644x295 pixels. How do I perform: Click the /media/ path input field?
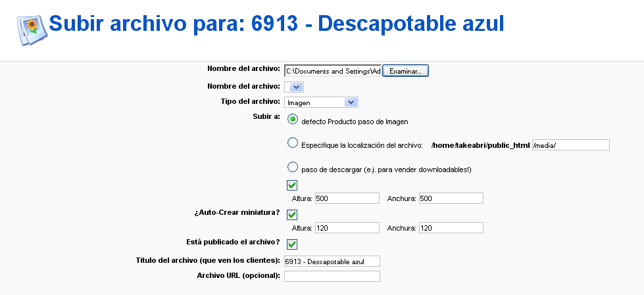[571, 145]
